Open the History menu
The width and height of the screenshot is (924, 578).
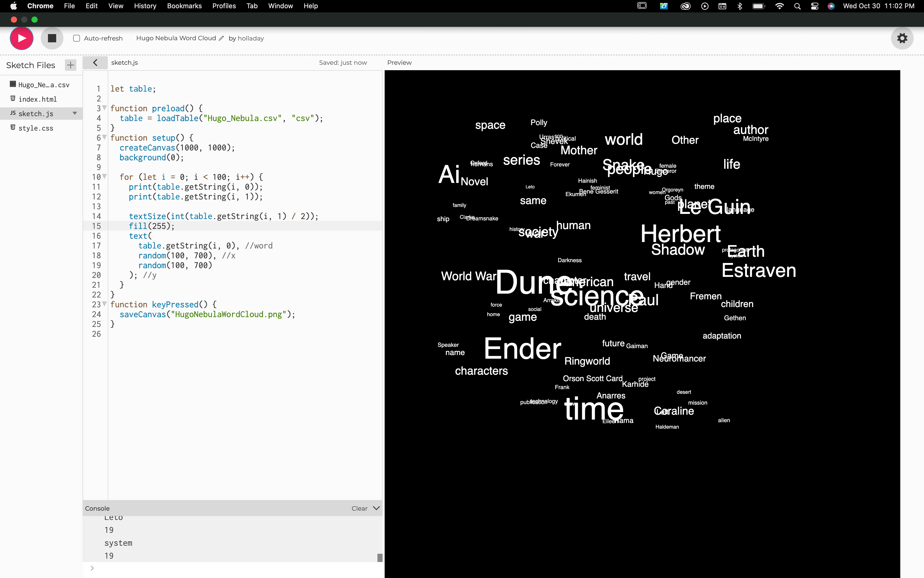[145, 6]
